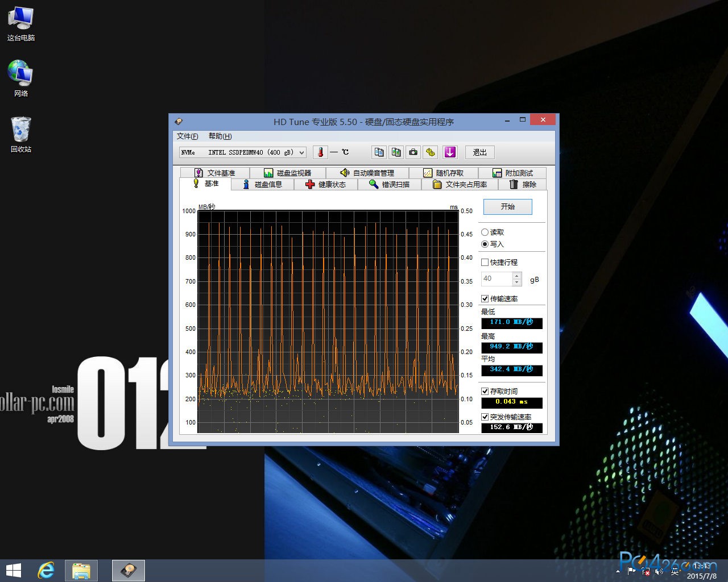
Task: Minimize the HD Tune window
Action: (x=507, y=120)
